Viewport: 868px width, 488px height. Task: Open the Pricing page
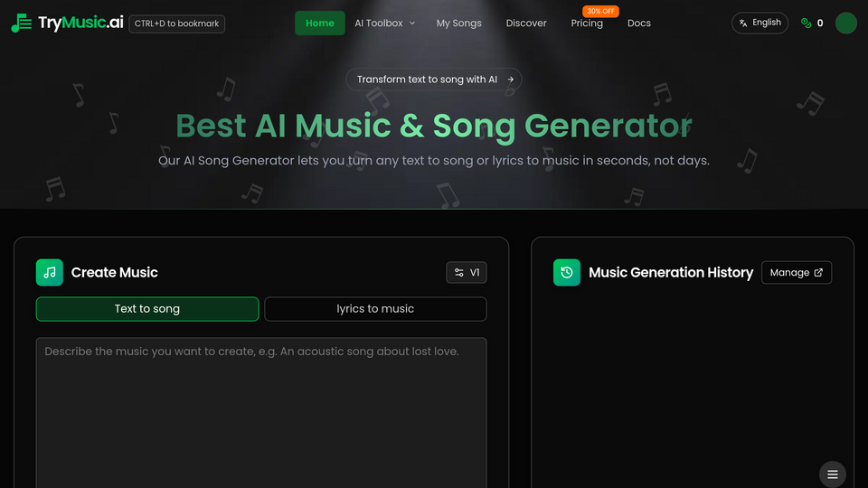pos(587,23)
